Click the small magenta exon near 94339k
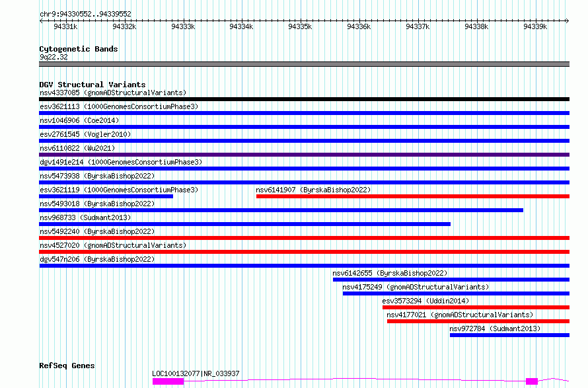 coord(532,381)
